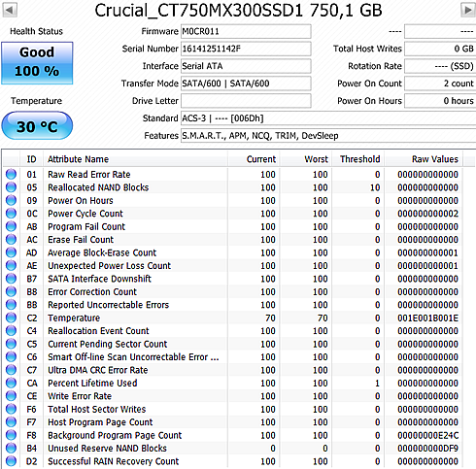Click the empty Drive Letter field

(246, 101)
